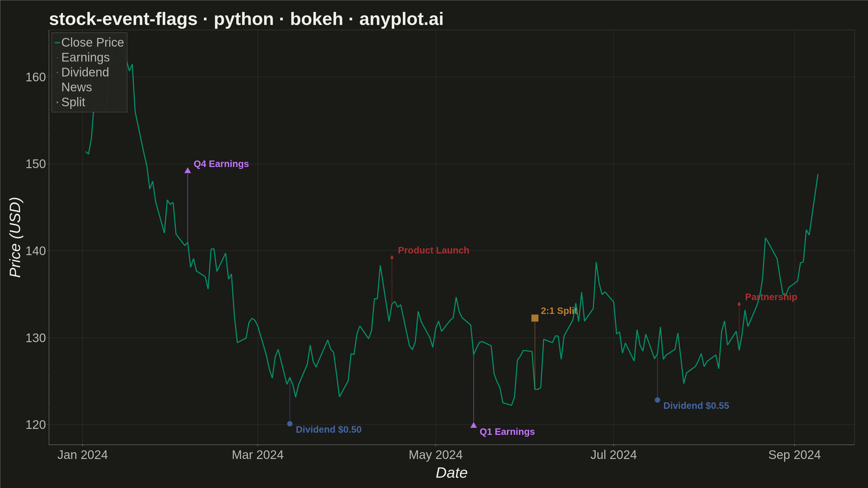Toggle Close Price series in legend
Image resolution: width=868 pixels, height=488 pixels.
coord(89,43)
